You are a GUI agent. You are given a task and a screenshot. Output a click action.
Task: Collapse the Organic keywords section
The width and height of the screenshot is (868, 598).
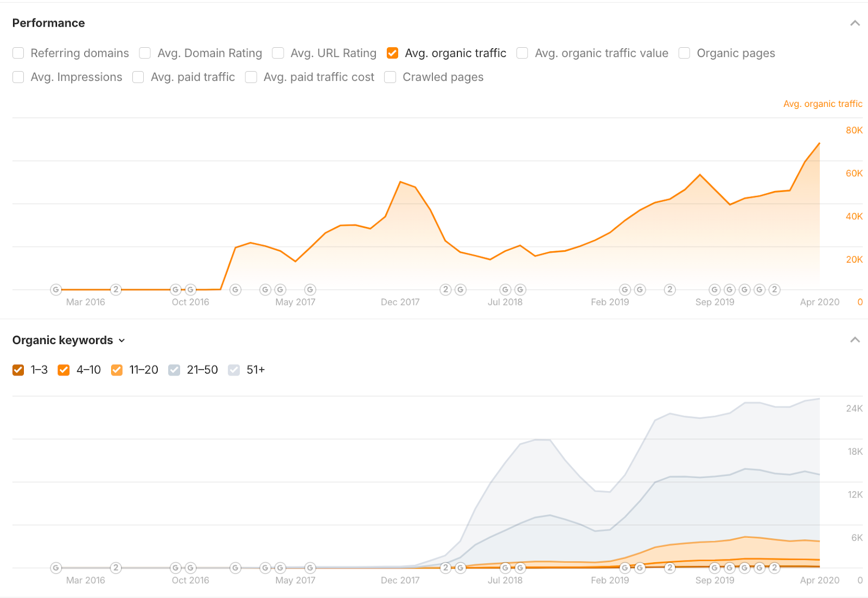pos(855,340)
